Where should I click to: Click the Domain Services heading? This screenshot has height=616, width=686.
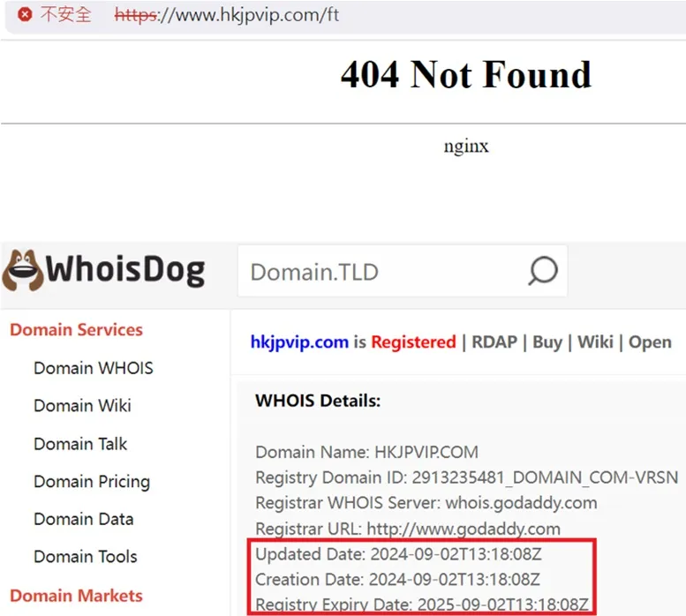[x=76, y=330]
